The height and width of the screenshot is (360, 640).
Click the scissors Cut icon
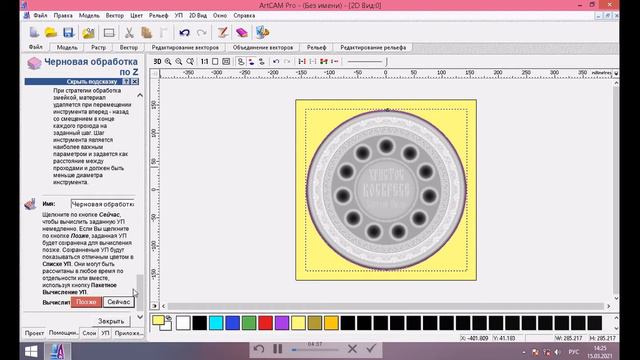click(129, 33)
